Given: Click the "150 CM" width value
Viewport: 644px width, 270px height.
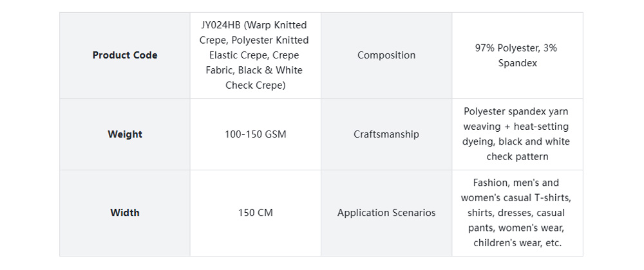Looking at the screenshot, I should click(x=256, y=213).
